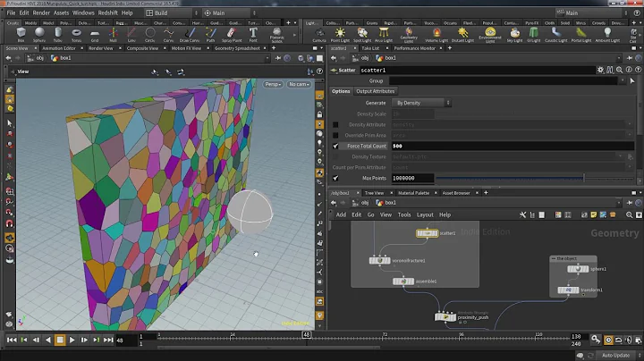Add an Environment Light from shelf
Viewport: 644px width, 361px height.
pyautogui.click(x=490, y=35)
